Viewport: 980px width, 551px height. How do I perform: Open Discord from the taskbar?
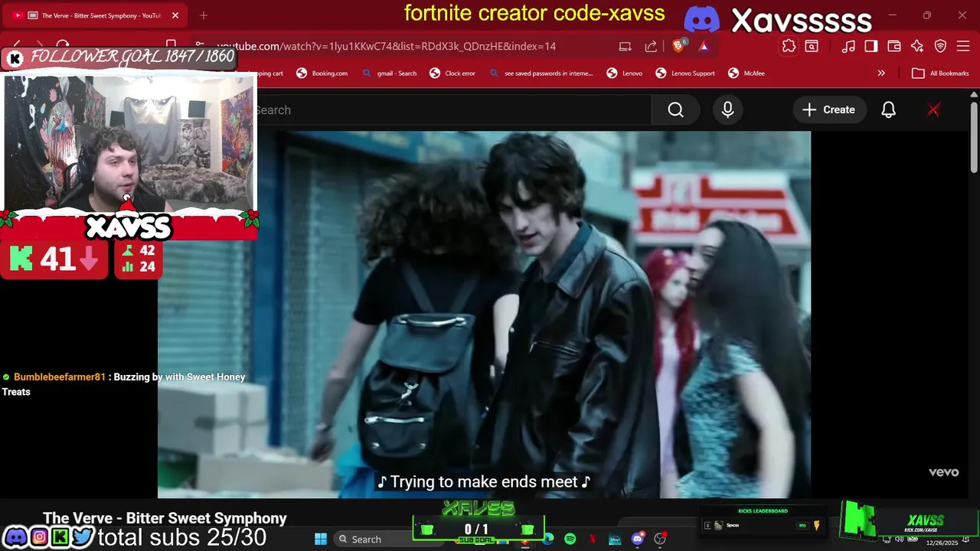pyautogui.click(x=638, y=539)
